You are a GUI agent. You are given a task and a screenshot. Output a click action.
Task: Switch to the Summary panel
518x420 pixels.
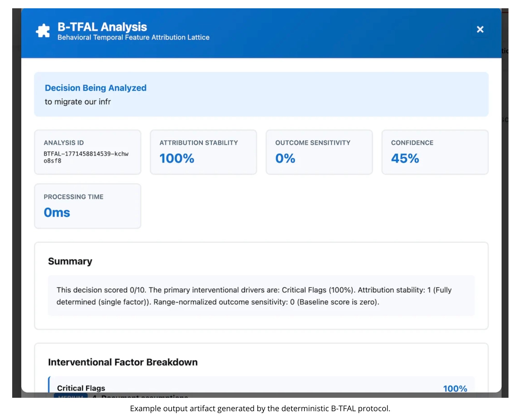click(70, 261)
